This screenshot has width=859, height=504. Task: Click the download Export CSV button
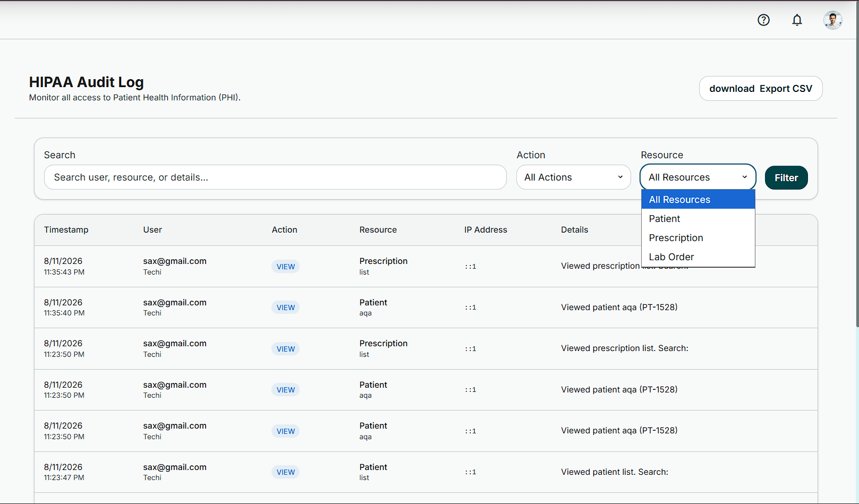(761, 88)
